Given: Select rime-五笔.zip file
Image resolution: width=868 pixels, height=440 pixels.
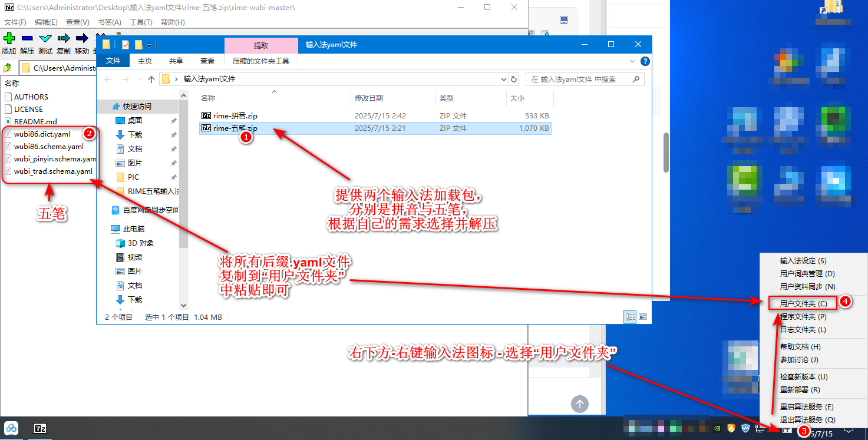Looking at the screenshot, I should point(375,128).
